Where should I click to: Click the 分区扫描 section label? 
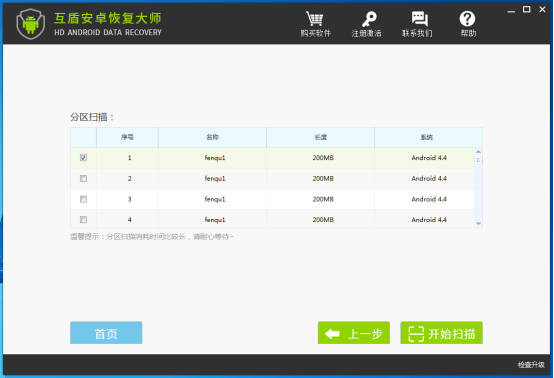tap(92, 117)
